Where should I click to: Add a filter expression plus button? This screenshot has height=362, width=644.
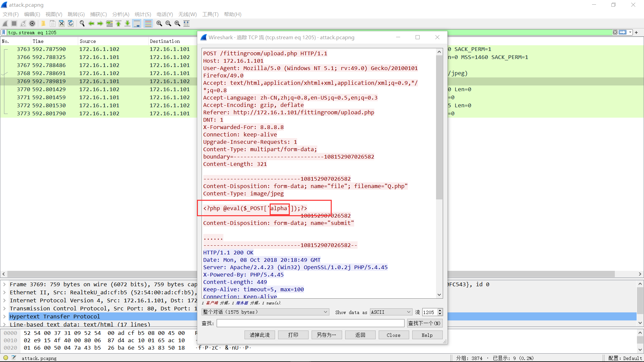(x=636, y=33)
